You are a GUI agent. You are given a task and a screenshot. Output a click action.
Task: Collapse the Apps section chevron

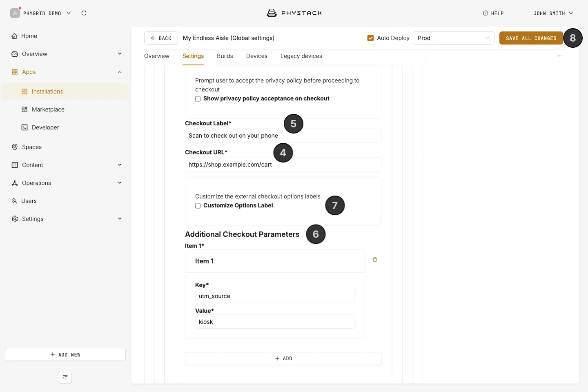(x=120, y=72)
